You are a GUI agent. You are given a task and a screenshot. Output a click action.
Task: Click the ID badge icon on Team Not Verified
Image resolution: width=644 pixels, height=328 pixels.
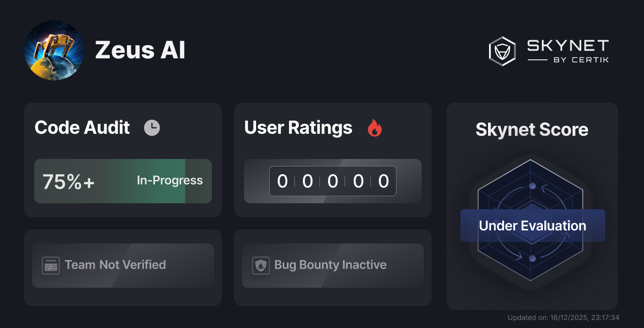coord(50,265)
